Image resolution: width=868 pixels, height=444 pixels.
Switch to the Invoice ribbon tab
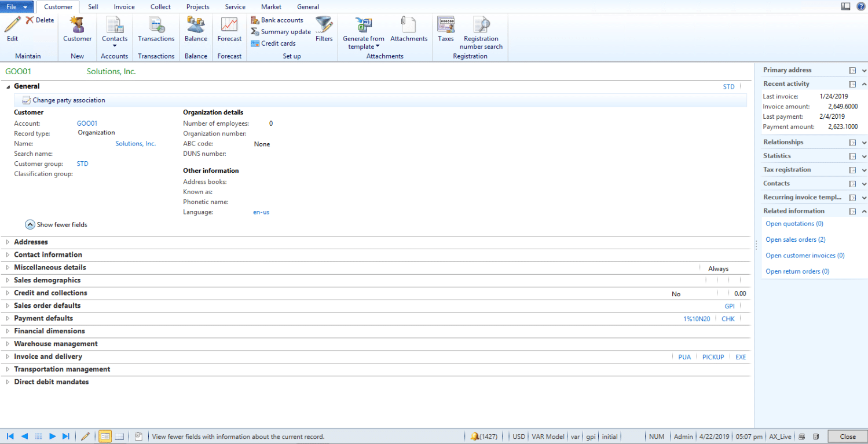click(x=124, y=6)
